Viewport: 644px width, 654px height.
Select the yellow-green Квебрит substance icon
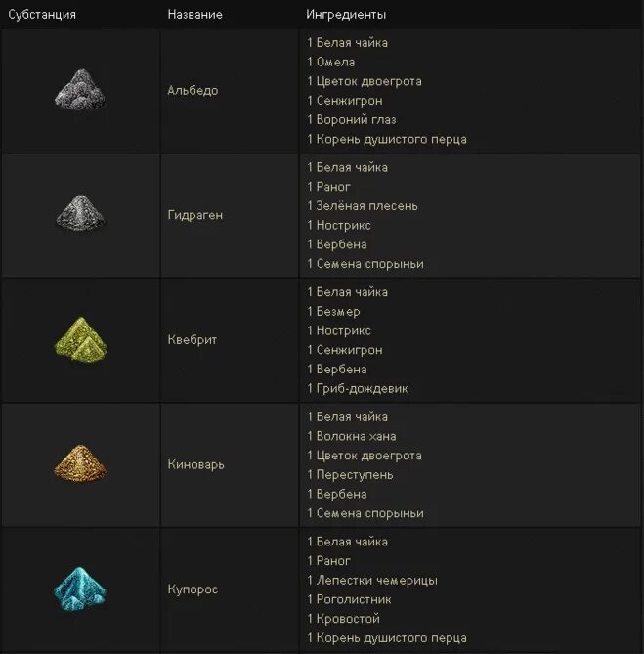point(80,339)
